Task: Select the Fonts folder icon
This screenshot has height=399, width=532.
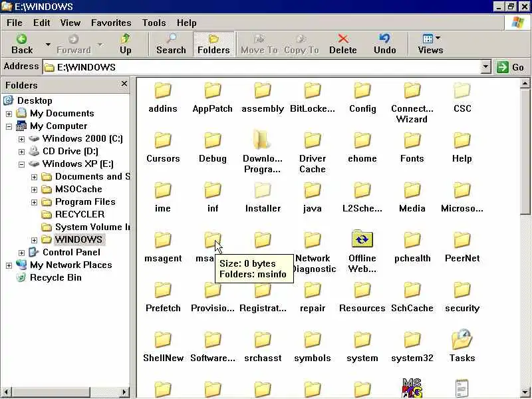Action: [412, 140]
